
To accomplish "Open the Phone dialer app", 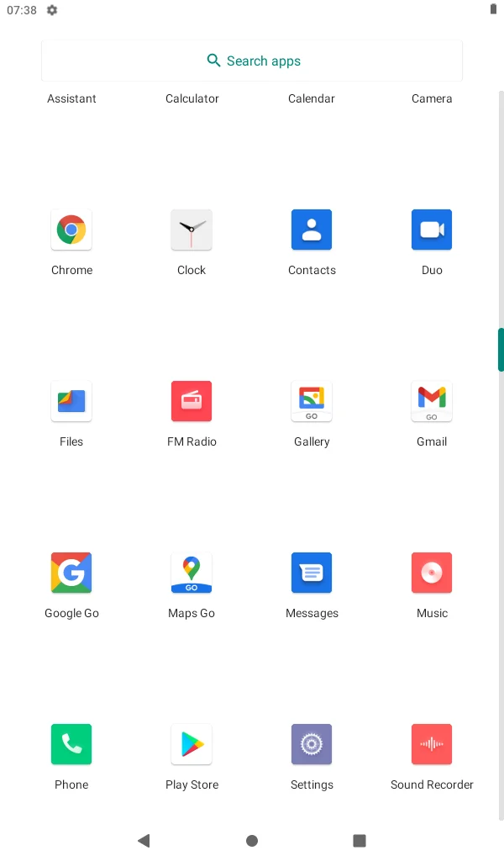I will (71, 744).
